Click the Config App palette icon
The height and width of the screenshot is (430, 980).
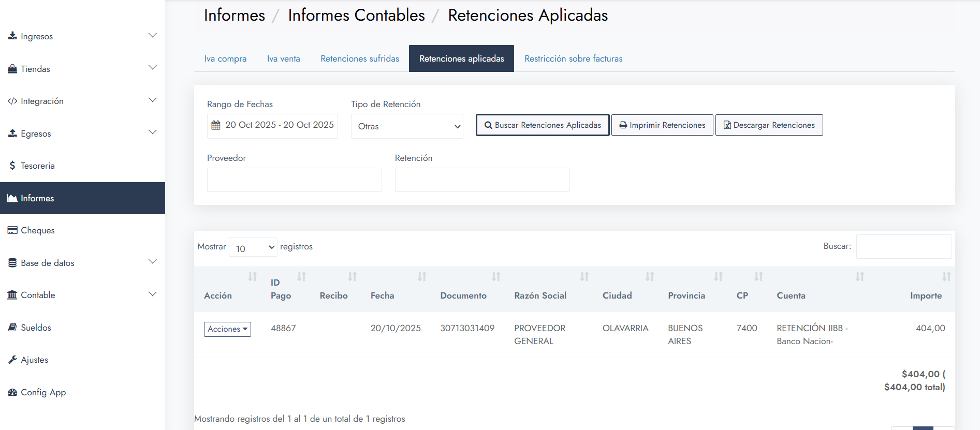tap(12, 392)
